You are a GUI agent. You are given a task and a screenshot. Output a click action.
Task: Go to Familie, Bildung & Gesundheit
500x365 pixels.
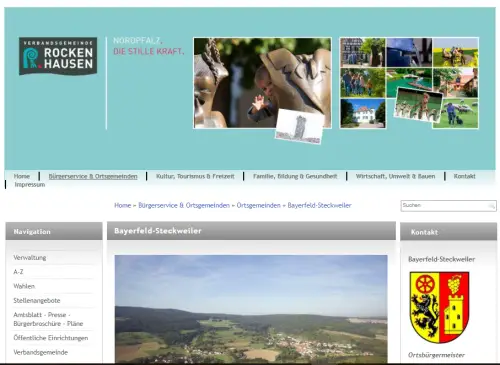click(295, 176)
